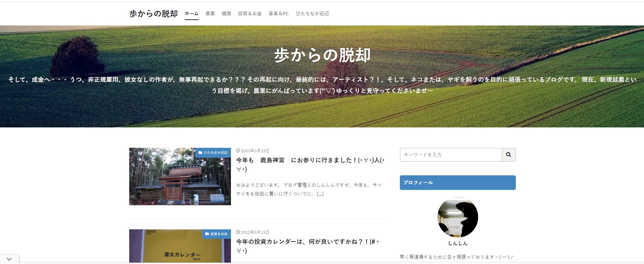Click the おはようございます excerpt text

pos(309,189)
